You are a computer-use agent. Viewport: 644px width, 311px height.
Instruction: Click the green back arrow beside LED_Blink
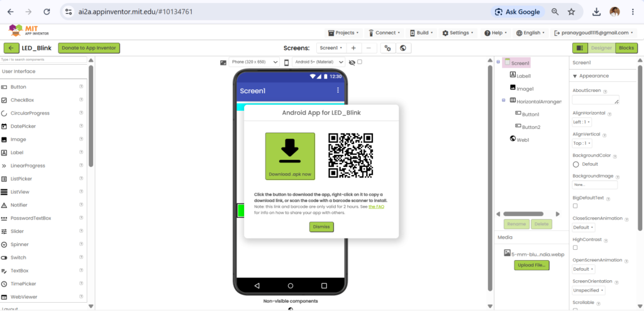point(11,48)
